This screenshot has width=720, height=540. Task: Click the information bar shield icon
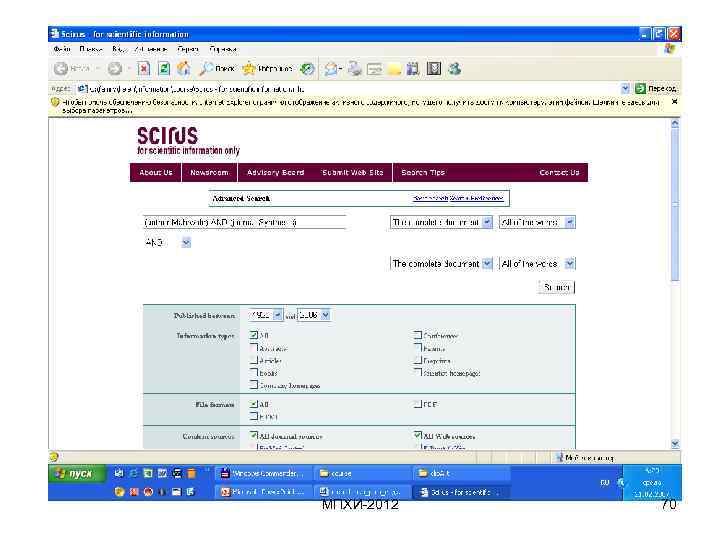[x=55, y=102]
